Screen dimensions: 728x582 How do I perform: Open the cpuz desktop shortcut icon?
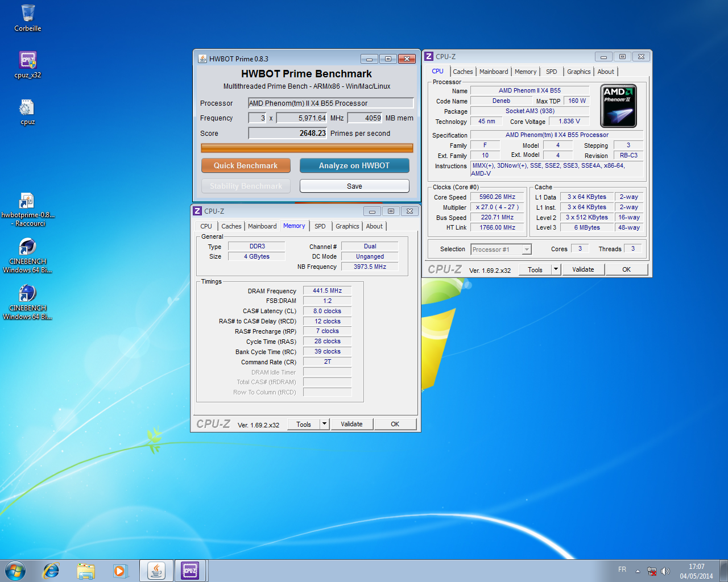click(27, 111)
